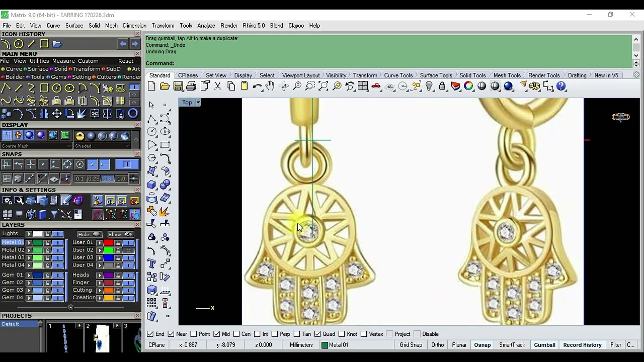Viewport: 644px width, 362px height.
Task: Click the User 01 red color swatch
Action: (108, 243)
